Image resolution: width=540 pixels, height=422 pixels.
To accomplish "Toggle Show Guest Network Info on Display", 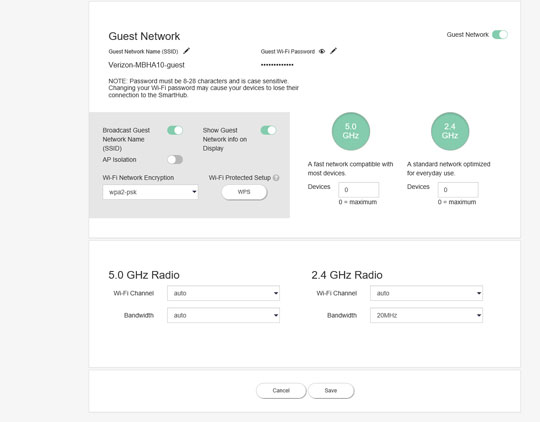I will [268, 130].
